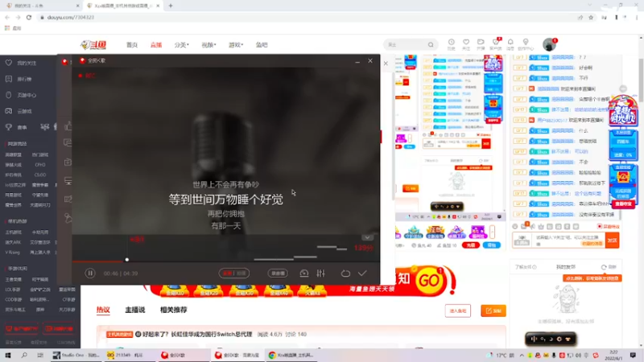Click the re-record loop icon in K歌 window
This screenshot has width=644, height=362.
pyautogui.click(x=345, y=274)
